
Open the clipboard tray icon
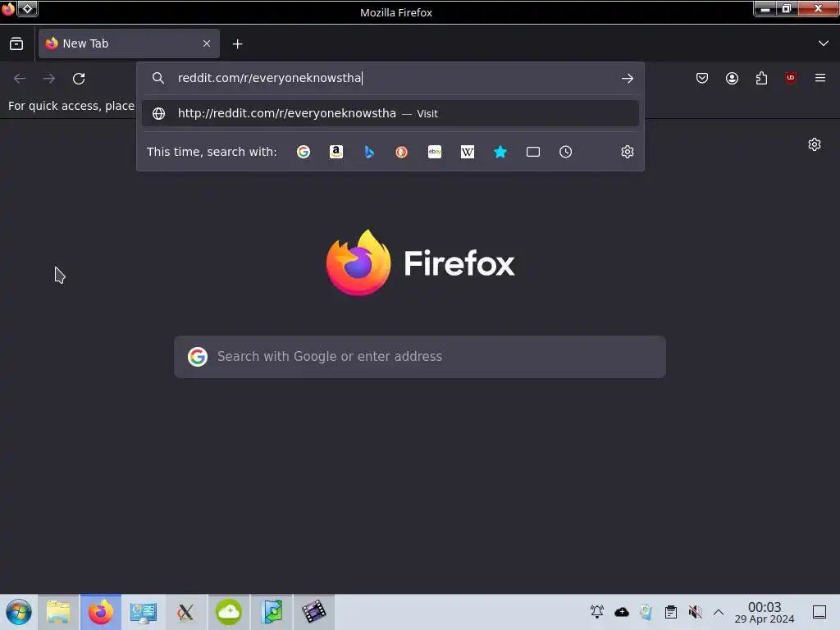pos(671,612)
